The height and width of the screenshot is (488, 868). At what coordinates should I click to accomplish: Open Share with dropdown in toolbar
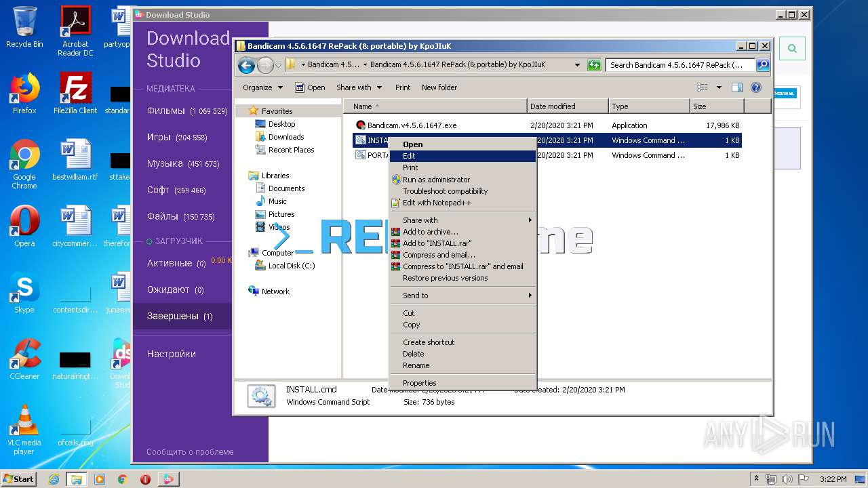coord(359,87)
